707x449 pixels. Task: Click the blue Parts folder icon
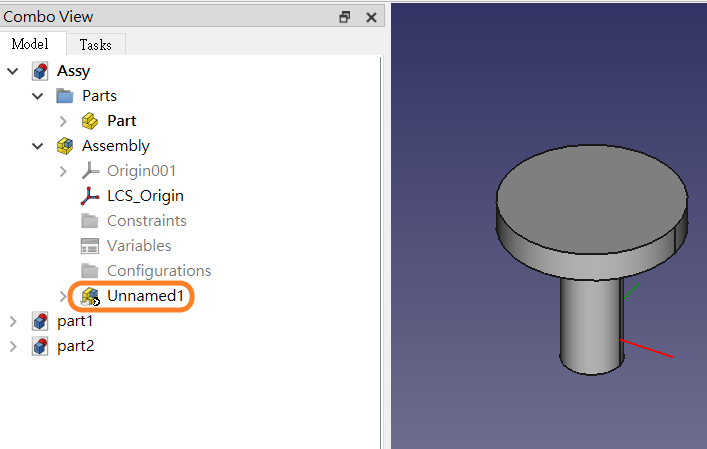[x=64, y=96]
